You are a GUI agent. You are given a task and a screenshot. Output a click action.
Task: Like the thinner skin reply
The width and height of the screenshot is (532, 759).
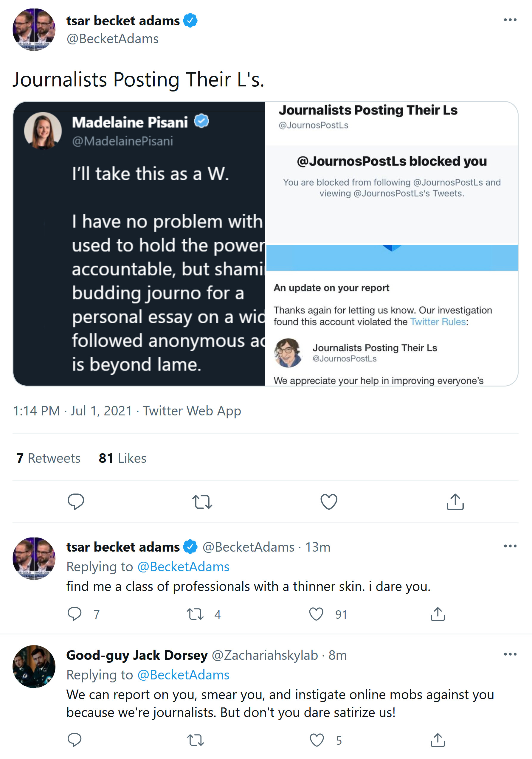coord(316,614)
